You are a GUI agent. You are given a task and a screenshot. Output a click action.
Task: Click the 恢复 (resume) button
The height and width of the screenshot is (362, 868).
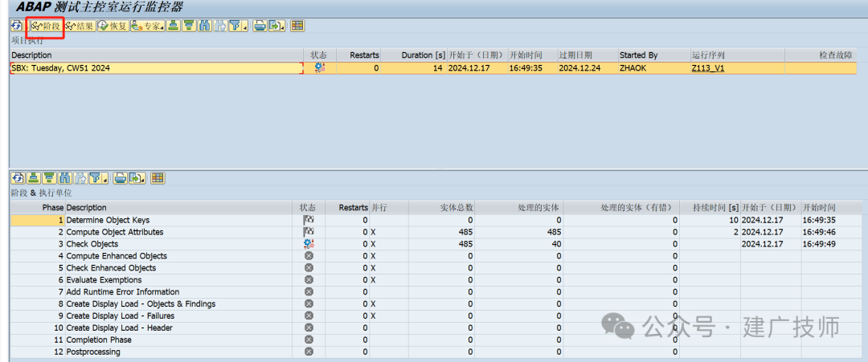[x=113, y=26]
